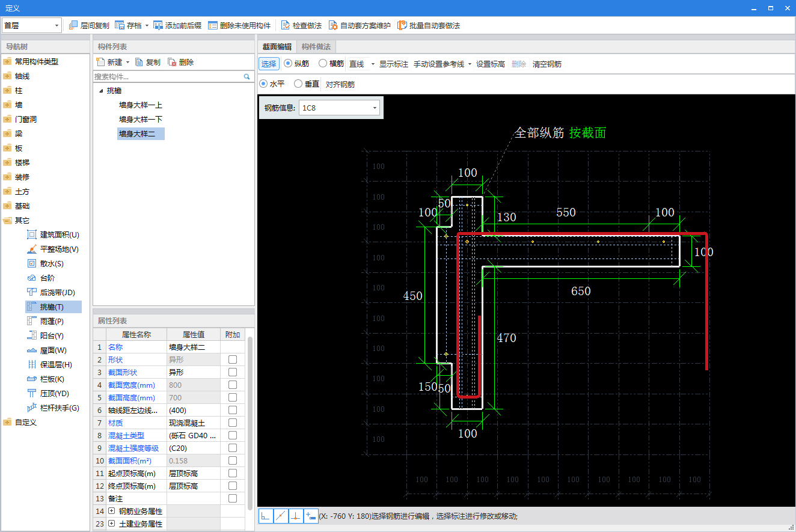Viewport: 796px width, 532px height.
Task: Click the 新建 component icon
Action: coord(100,62)
